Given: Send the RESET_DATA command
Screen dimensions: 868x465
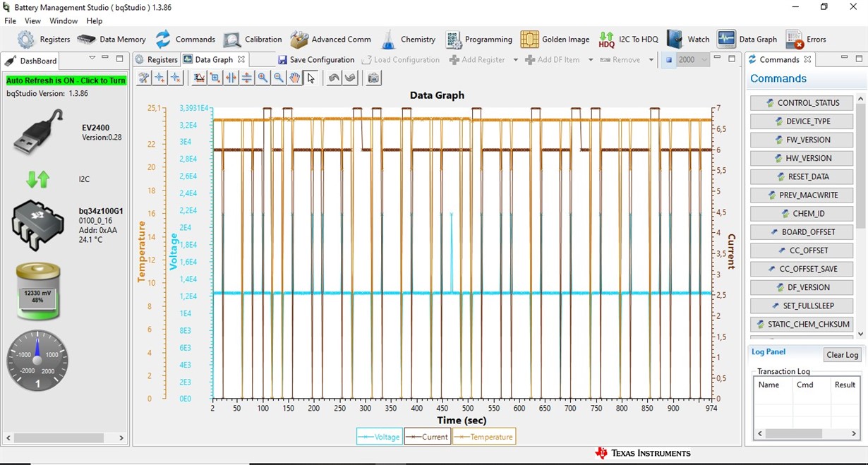Looking at the screenshot, I should 802,176.
